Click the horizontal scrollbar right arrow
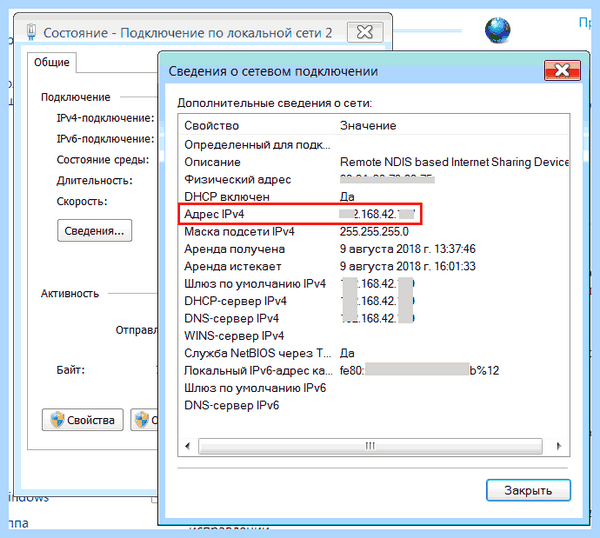The width and height of the screenshot is (600, 538). point(558,446)
